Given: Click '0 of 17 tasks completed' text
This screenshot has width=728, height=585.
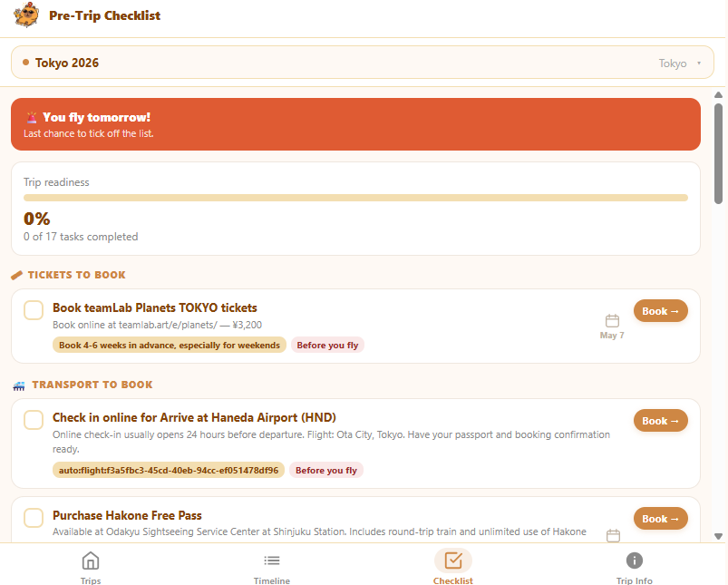Looking at the screenshot, I should pos(81,237).
